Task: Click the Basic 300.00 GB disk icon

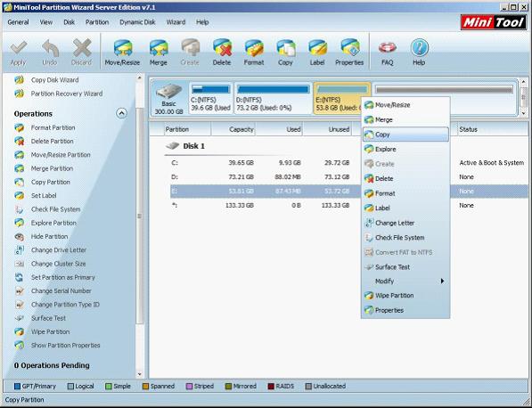Action: click(x=168, y=98)
